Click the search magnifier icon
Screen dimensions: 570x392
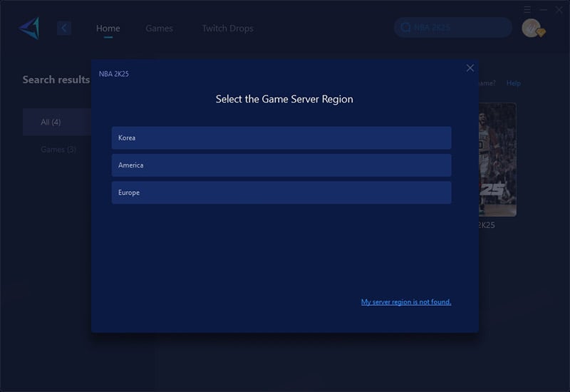pos(405,28)
